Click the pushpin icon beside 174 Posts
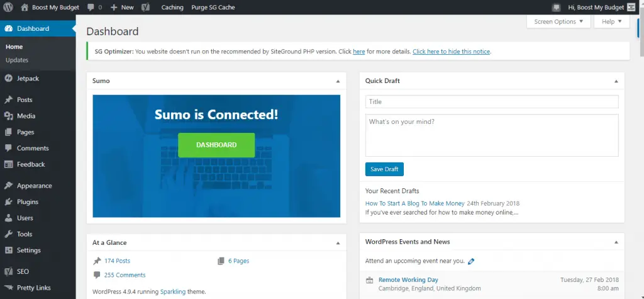644x299 pixels. tap(97, 261)
